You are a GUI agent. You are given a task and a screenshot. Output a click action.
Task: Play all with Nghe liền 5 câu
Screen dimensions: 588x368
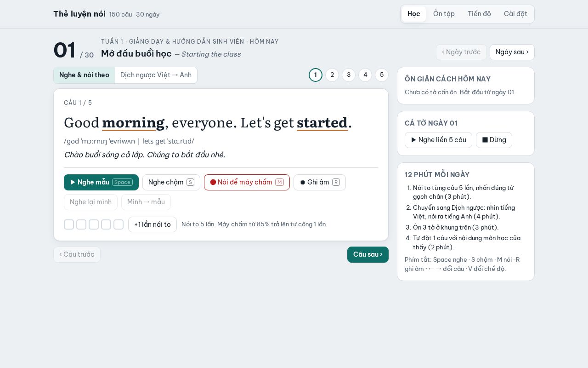click(x=438, y=140)
